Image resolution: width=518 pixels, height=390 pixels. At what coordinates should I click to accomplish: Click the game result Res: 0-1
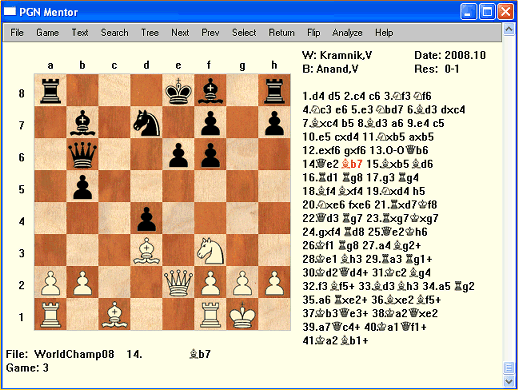click(437, 69)
